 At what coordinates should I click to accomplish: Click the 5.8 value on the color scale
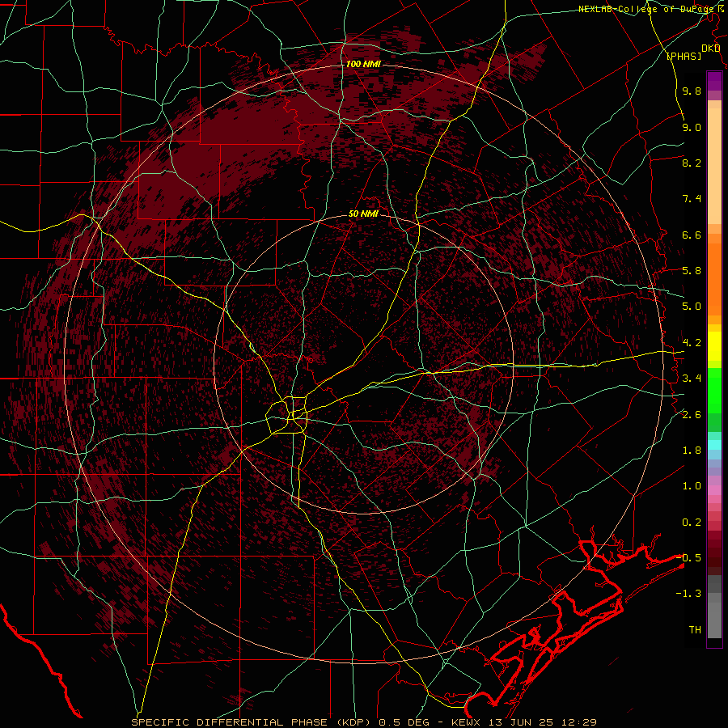pyautogui.click(x=692, y=271)
